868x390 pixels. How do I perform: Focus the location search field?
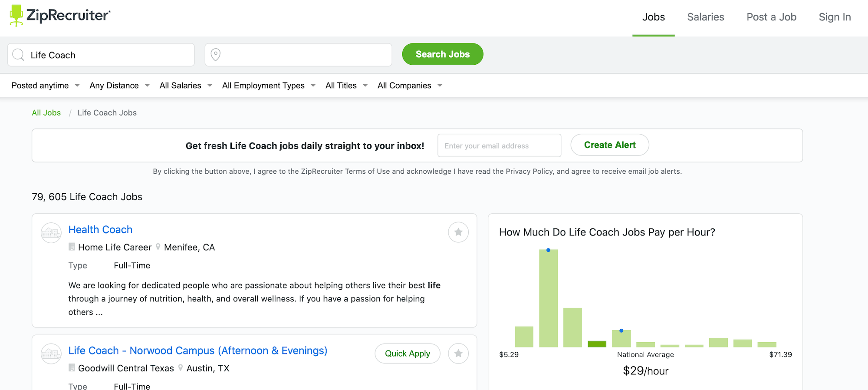pyautogui.click(x=299, y=55)
